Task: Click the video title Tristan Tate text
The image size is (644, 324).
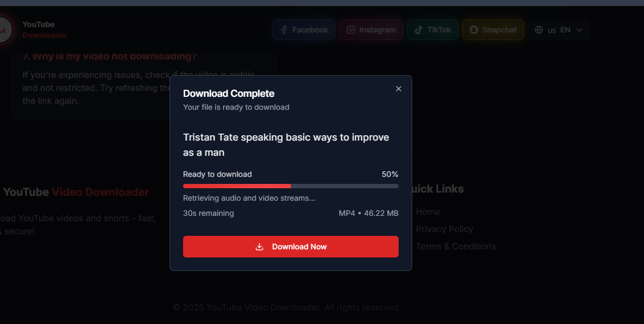Action: coord(286,145)
